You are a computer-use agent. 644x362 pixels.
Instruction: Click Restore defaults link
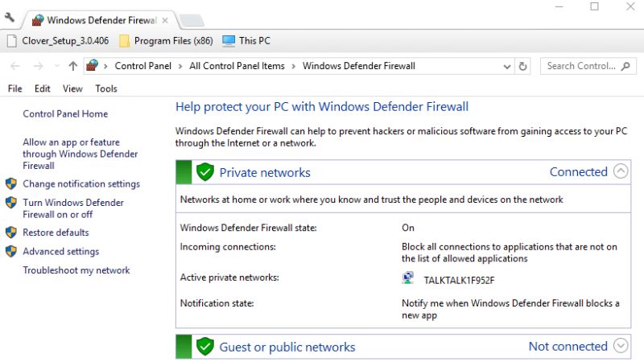tap(56, 232)
